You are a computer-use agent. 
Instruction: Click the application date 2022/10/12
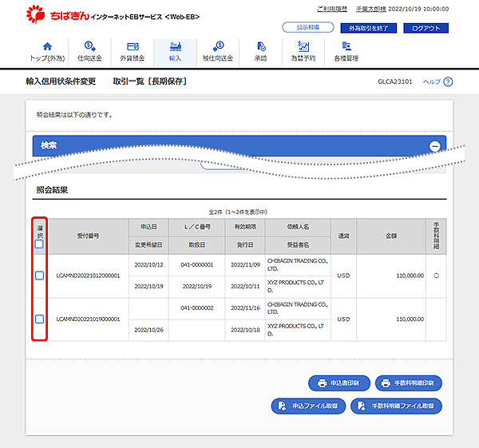148,264
